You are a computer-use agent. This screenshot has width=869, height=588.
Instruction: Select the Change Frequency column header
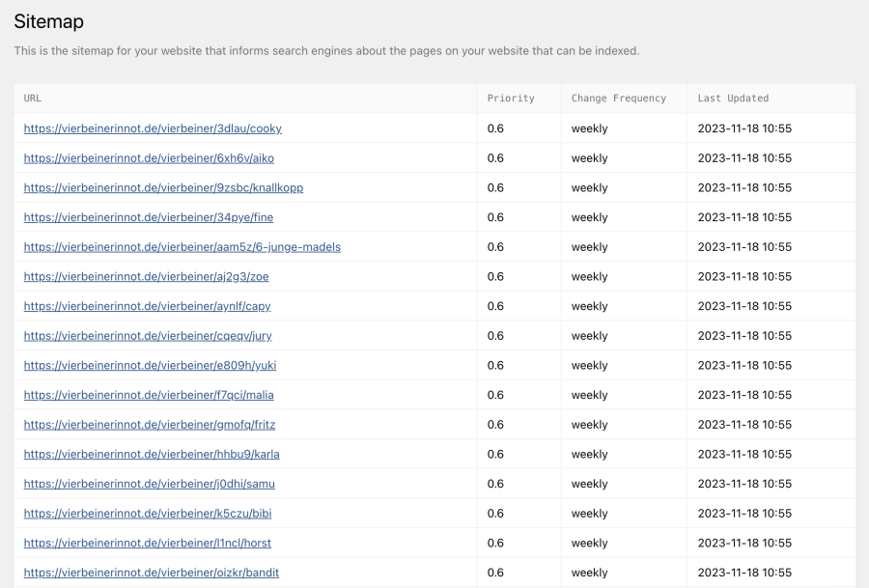pyautogui.click(x=618, y=98)
